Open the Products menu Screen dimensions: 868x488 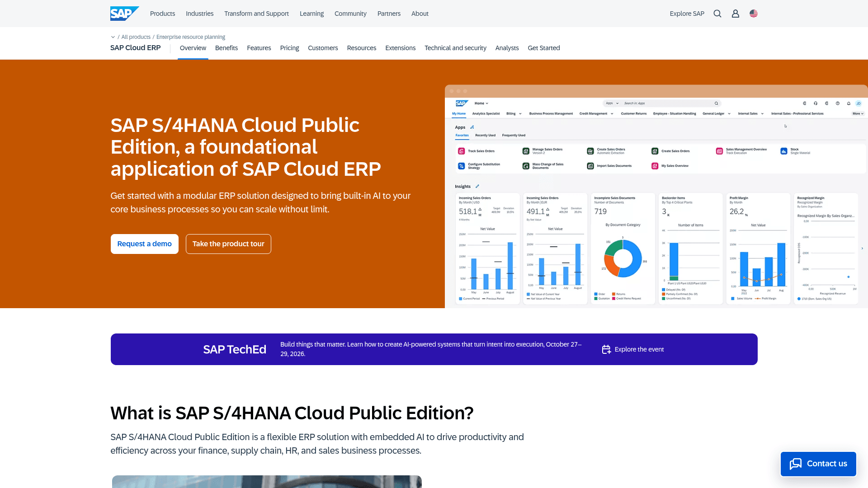[x=162, y=14]
